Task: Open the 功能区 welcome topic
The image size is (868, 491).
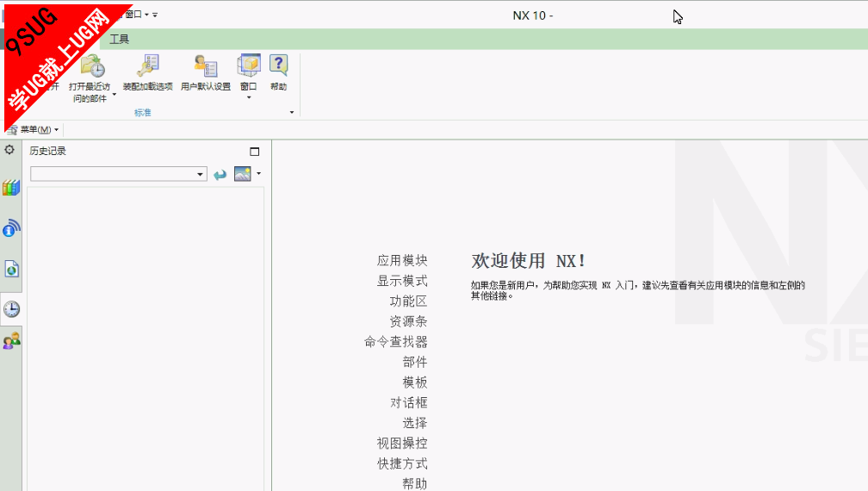Action: (x=408, y=301)
